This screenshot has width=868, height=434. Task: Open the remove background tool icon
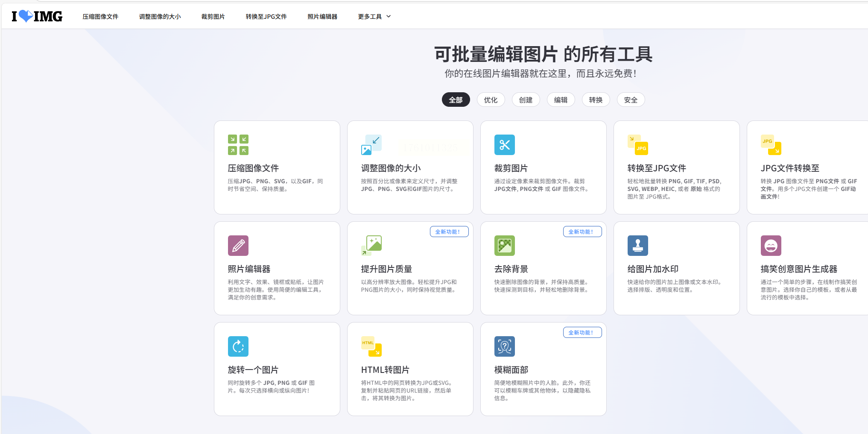pyautogui.click(x=504, y=246)
